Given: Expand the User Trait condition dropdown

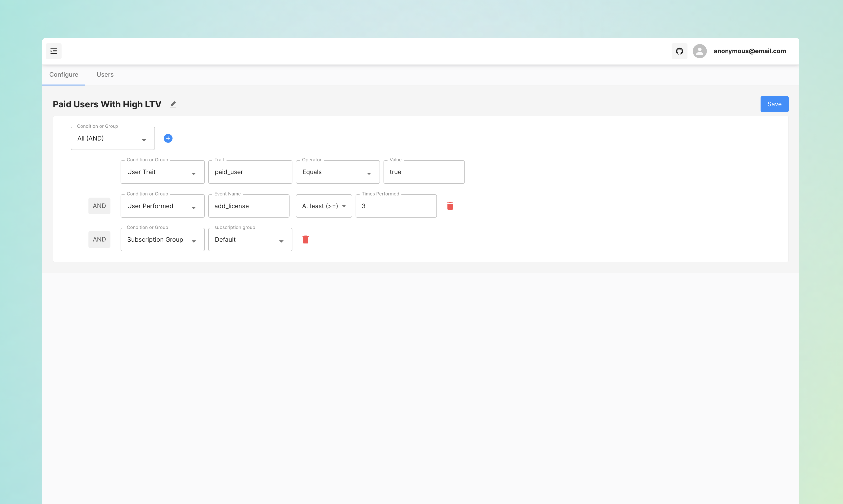Looking at the screenshot, I should 163,172.
